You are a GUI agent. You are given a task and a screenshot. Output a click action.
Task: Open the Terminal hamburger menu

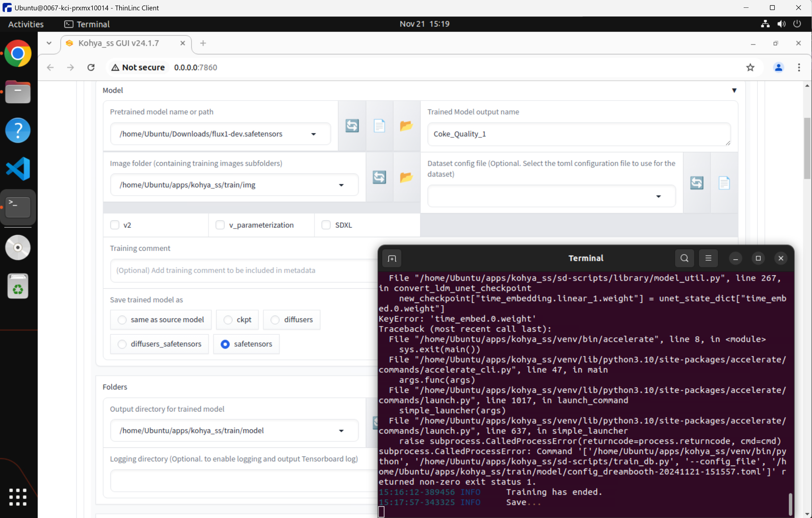(x=708, y=258)
